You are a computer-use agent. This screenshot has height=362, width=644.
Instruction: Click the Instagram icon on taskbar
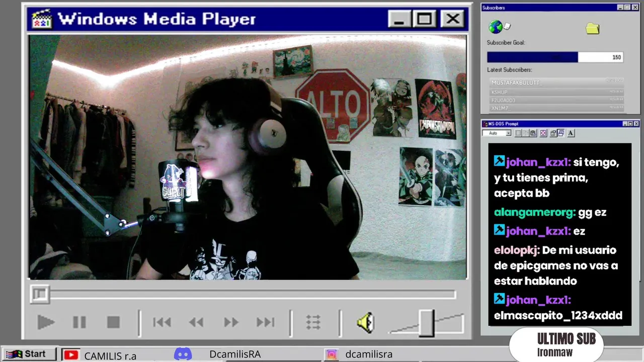point(332,354)
